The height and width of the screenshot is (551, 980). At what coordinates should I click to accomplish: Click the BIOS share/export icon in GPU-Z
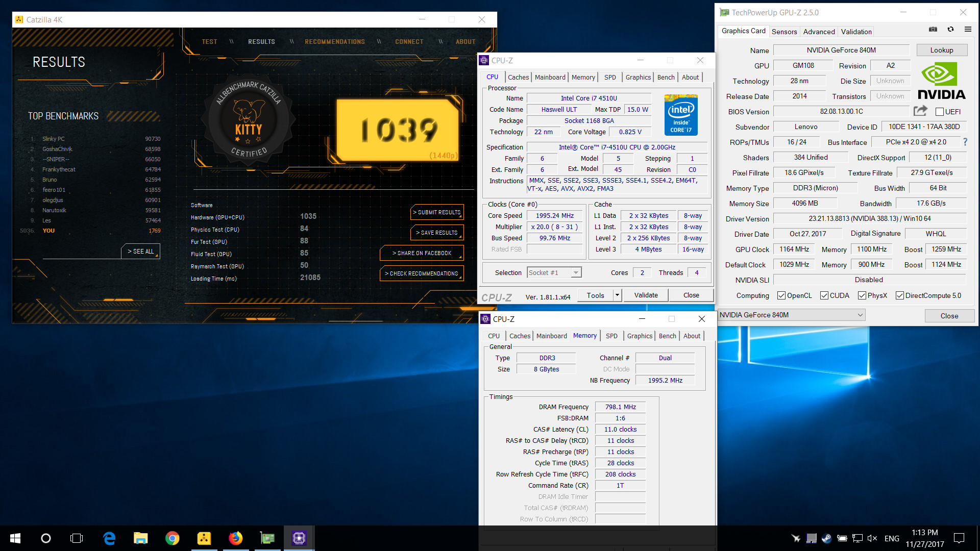(920, 111)
